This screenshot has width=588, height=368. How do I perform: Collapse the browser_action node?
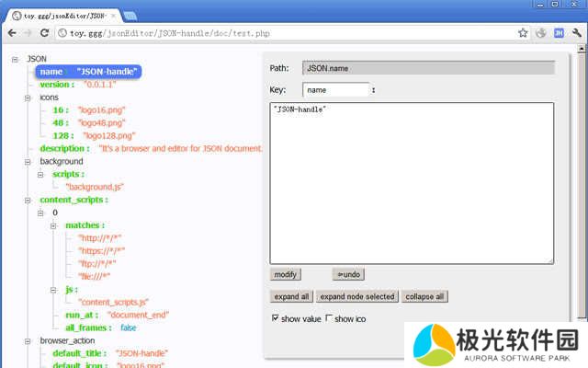point(28,340)
